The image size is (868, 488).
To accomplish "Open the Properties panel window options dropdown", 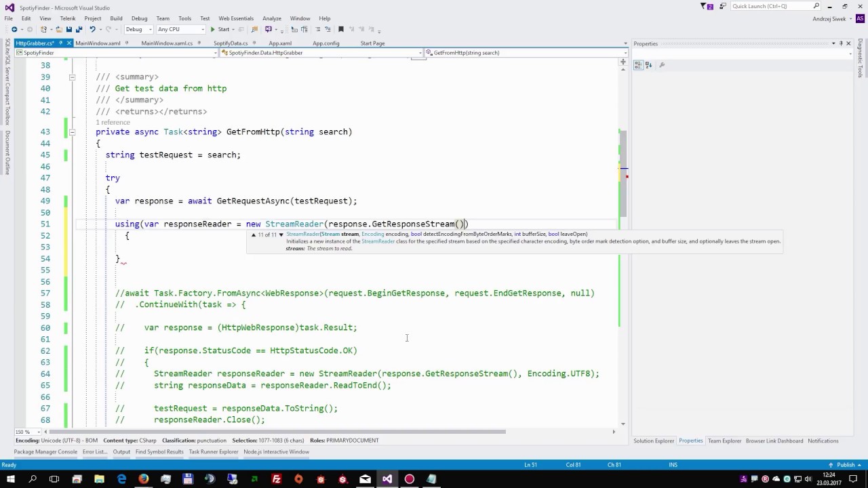I will click(833, 43).
